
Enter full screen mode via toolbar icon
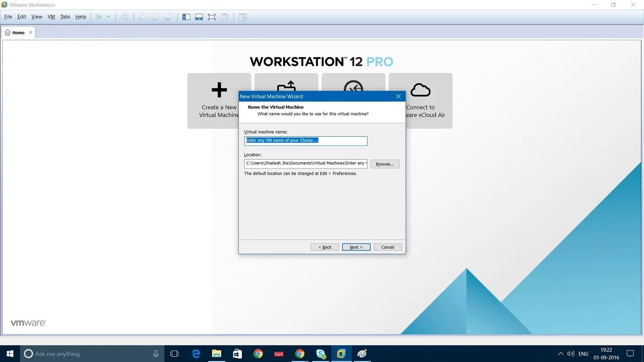(x=212, y=17)
